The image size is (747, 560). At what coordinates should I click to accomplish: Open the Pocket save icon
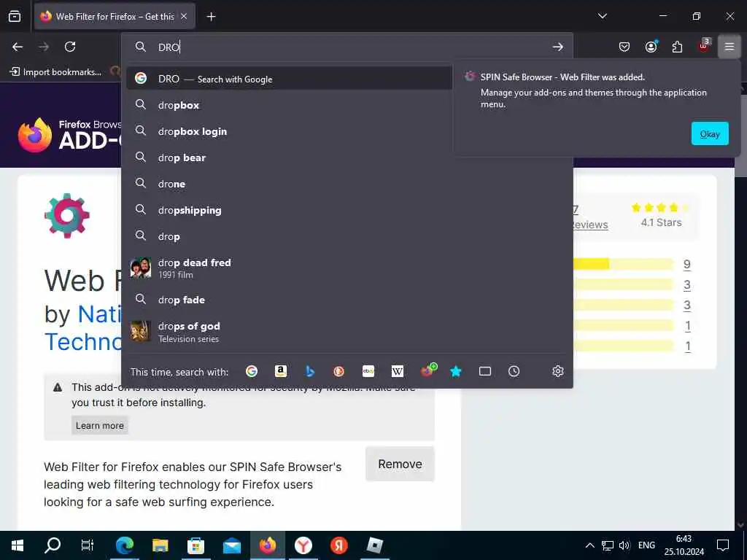624,47
